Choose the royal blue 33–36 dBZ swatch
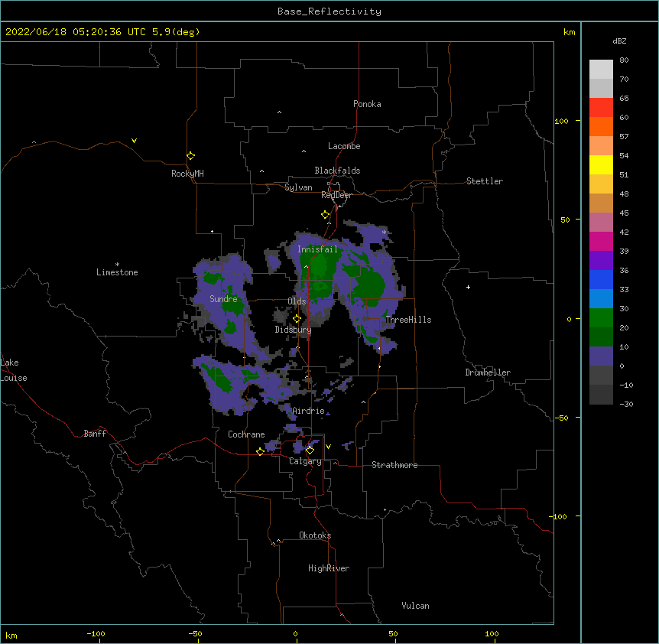The image size is (659, 644). coord(601,279)
